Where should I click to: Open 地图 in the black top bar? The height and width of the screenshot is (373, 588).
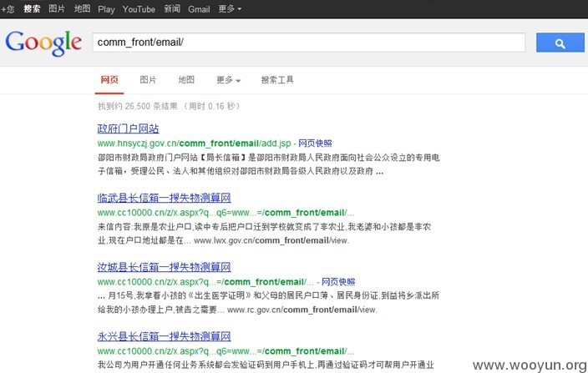point(82,8)
